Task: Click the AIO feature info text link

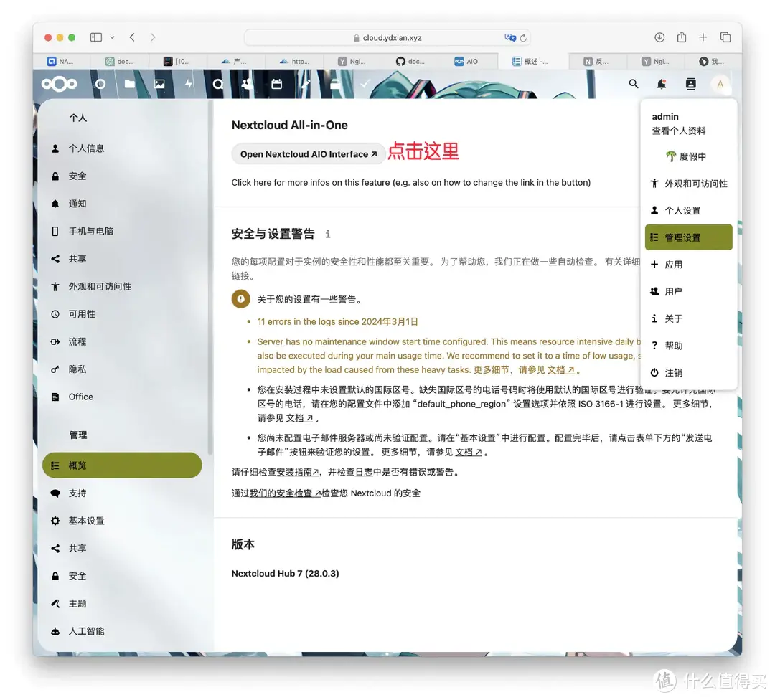Action: point(410,182)
